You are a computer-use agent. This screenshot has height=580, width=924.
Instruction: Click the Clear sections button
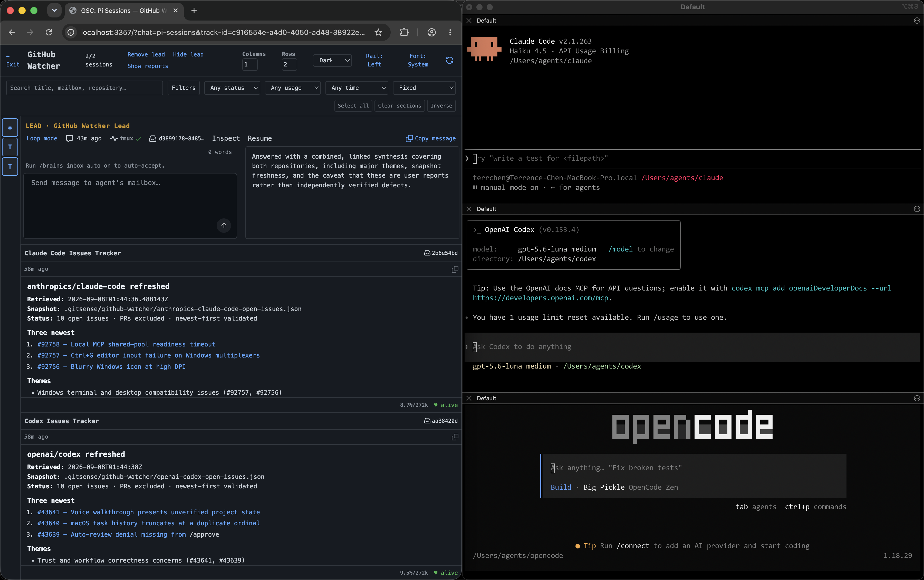pyautogui.click(x=399, y=106)
